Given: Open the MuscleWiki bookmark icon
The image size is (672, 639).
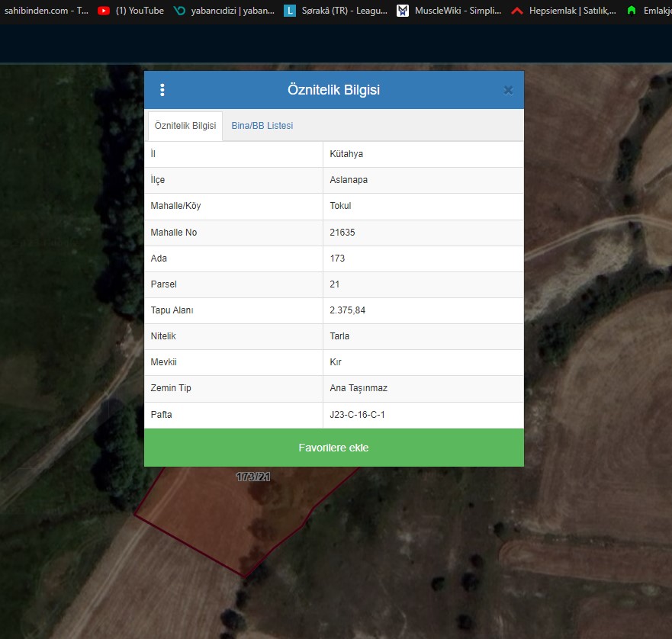Looking at the screenshot, I should (403, 11).
